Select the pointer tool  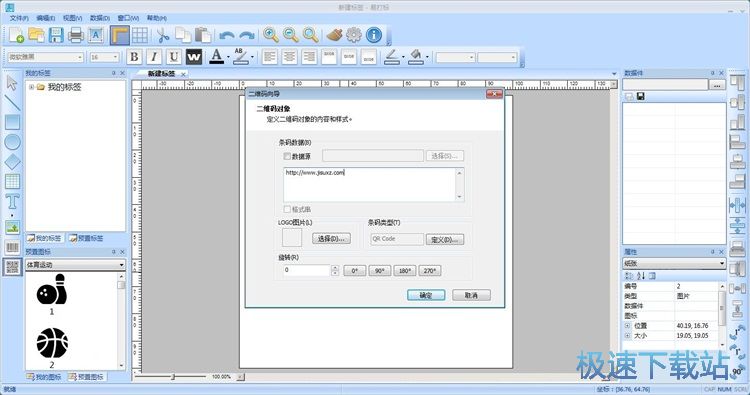[12, 83]
